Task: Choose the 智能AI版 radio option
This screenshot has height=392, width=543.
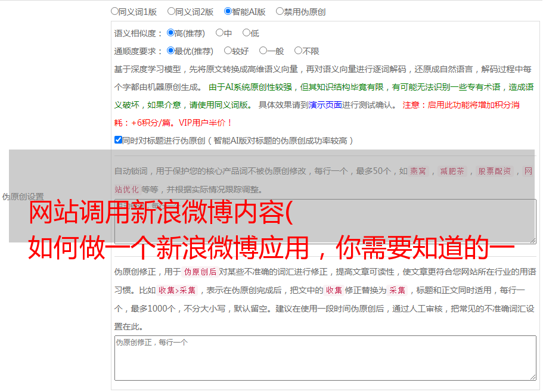Action: click(x=228, y=11)
